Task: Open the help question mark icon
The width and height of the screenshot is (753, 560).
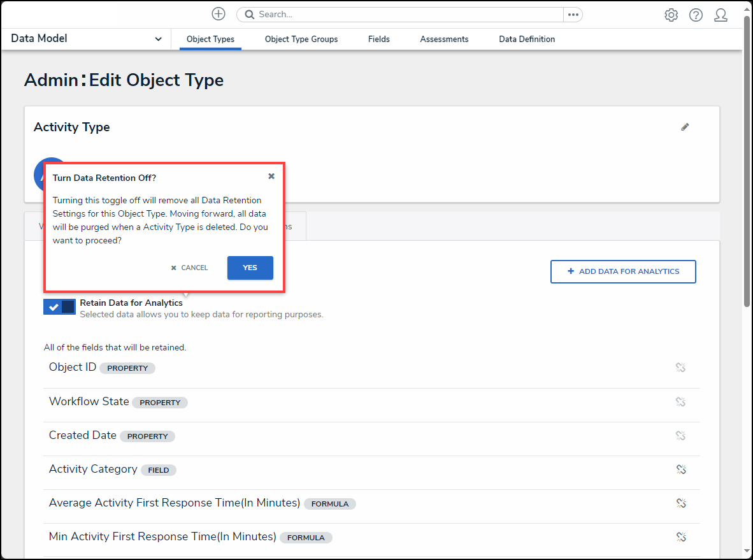Action: (696, 15)
